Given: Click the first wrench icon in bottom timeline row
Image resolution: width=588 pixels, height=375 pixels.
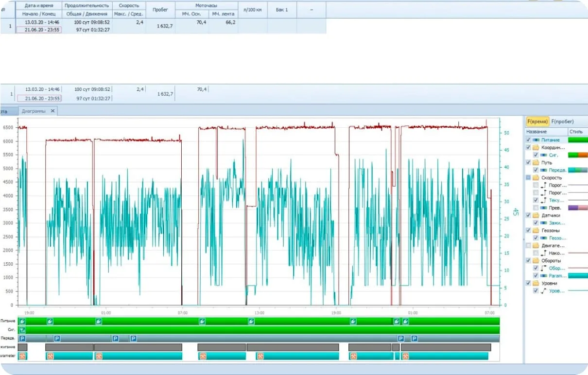Looking at the screenshot, I should pyautogui.click(x=22, y=356).
